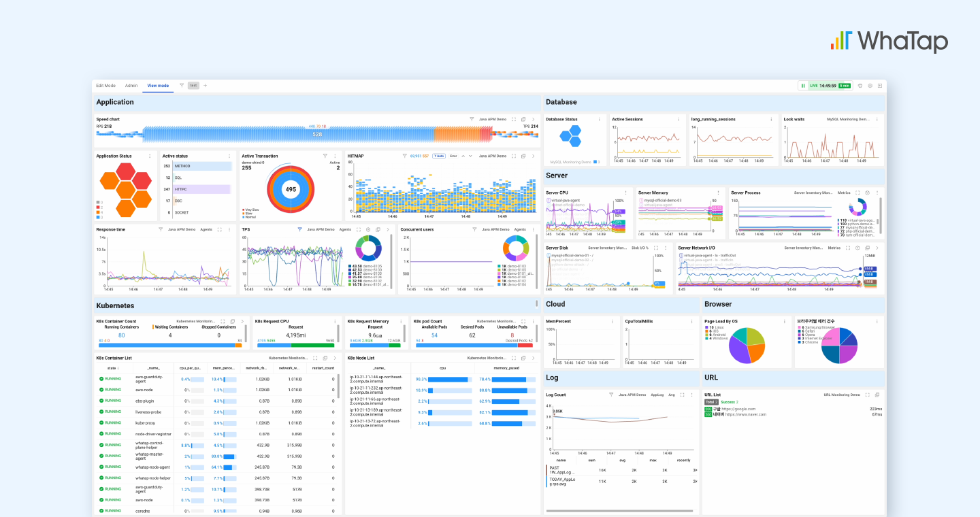
Task: Open the Concurrent users three-dot menu
Action: pyautogui.click(x=533, y=229)
